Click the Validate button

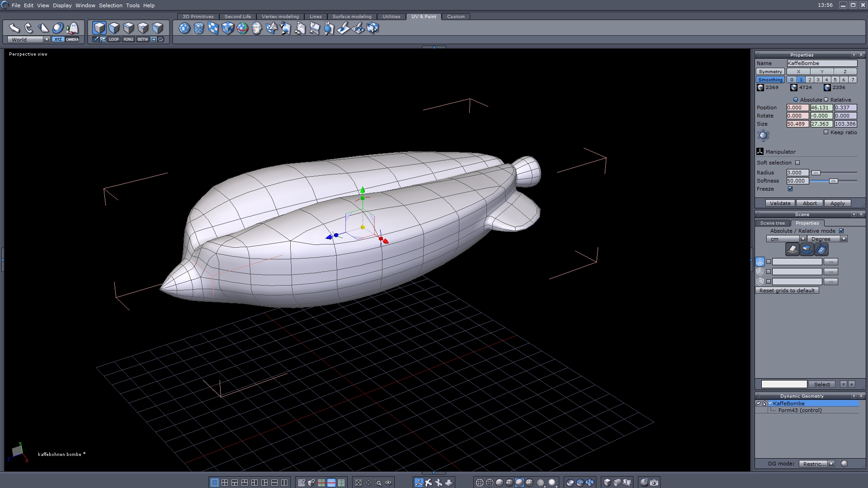[780, 203]
